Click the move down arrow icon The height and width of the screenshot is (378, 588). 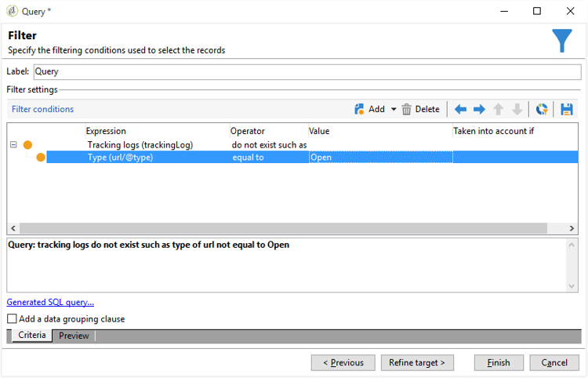[x=517, y=110]
